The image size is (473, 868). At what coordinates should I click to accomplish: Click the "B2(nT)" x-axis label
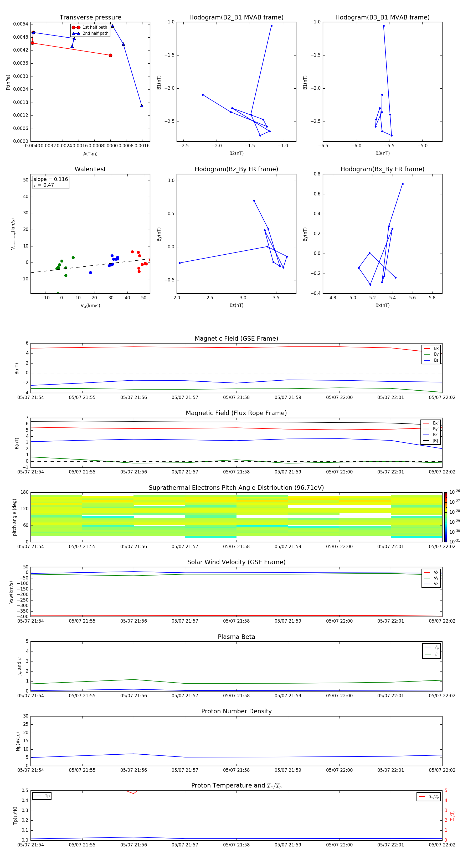(x=236, y=153)
